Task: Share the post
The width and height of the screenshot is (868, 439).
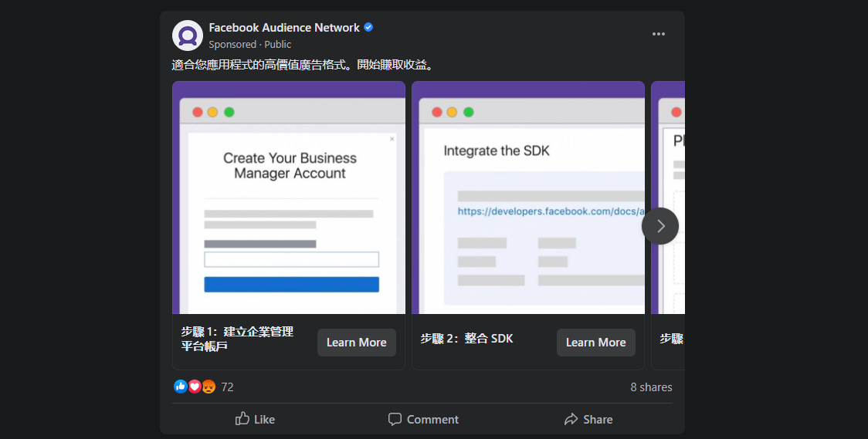Action: [x=588, y=419]
